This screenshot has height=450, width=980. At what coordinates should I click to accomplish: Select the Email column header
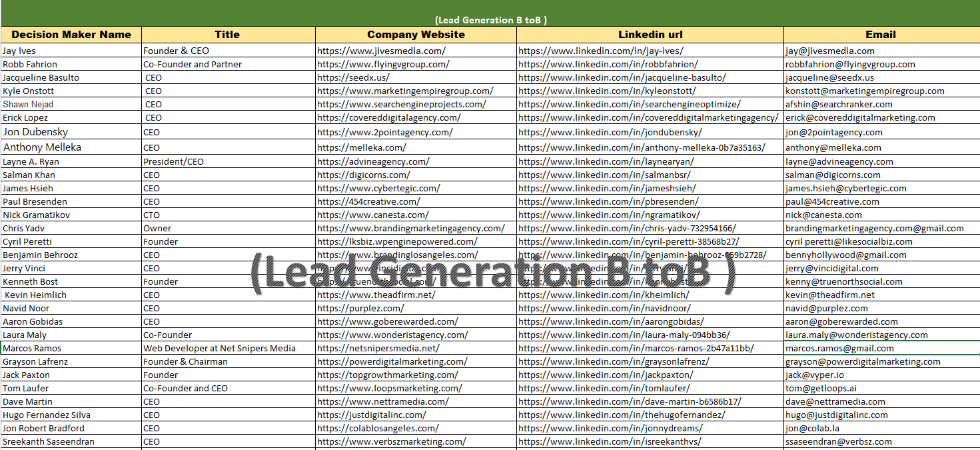point(881,35)
